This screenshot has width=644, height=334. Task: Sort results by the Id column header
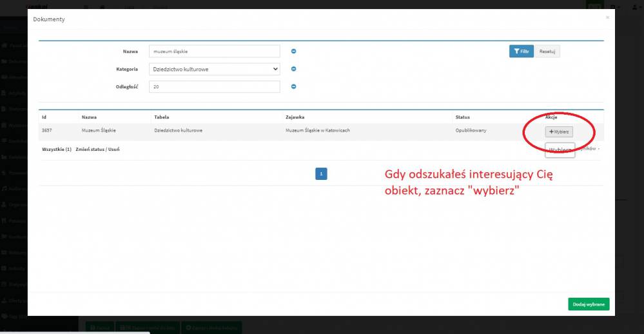click(44, 117)
